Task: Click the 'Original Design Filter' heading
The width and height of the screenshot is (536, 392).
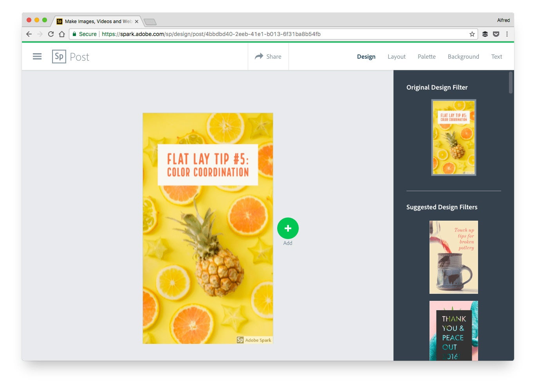Action: click(x=437, y=87)
